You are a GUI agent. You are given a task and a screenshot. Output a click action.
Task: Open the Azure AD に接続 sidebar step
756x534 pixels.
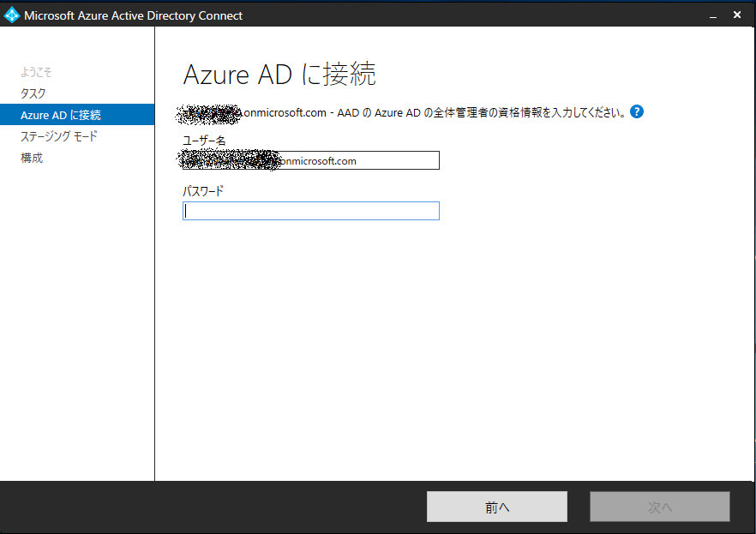point(77,115)
